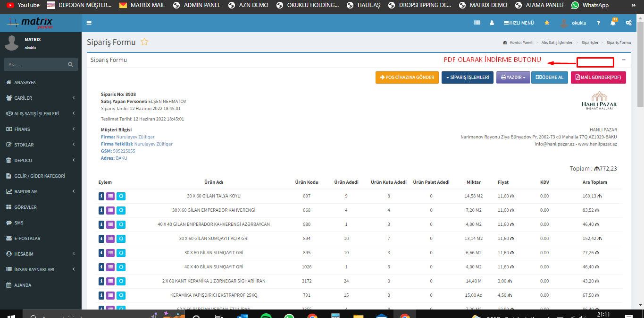Open the barcode icon in top header

[477, 23]
